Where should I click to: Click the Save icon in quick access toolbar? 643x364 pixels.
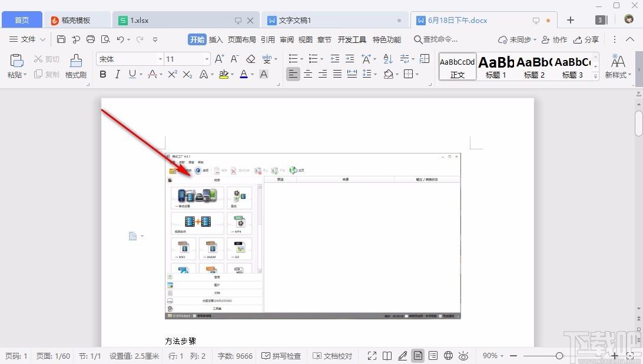tap(61, 39)
